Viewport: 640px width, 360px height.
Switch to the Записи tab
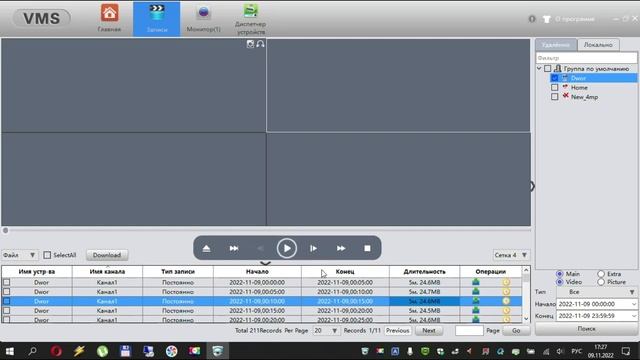(157, 19)
